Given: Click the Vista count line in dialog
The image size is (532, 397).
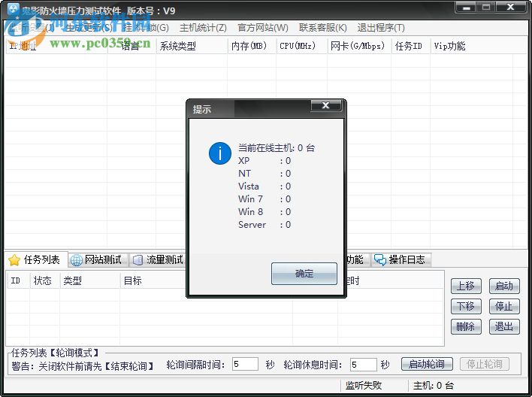Looking at the screenshot, I should tap(264, 186).
